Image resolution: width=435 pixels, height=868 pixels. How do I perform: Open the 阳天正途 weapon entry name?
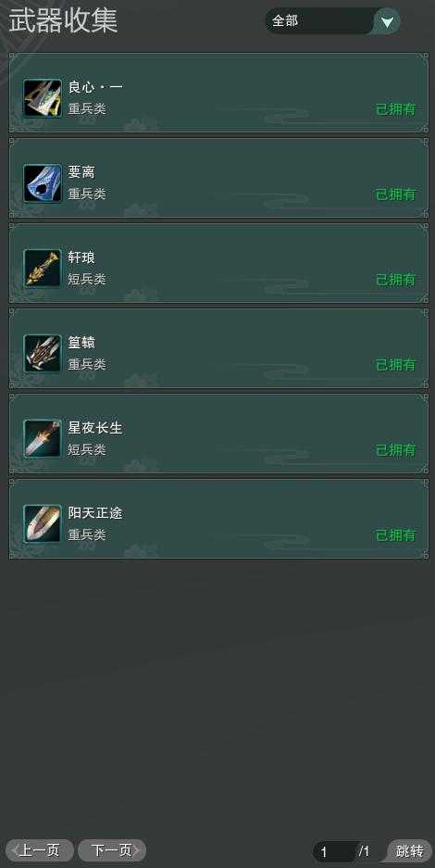click(x=95, y=513)
